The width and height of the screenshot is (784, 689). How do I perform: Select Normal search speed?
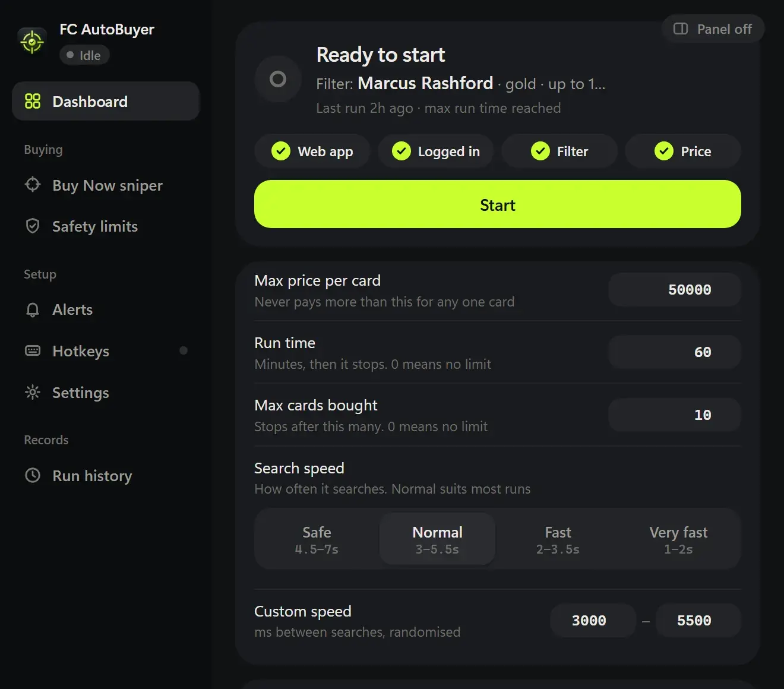tap(437, 539)
